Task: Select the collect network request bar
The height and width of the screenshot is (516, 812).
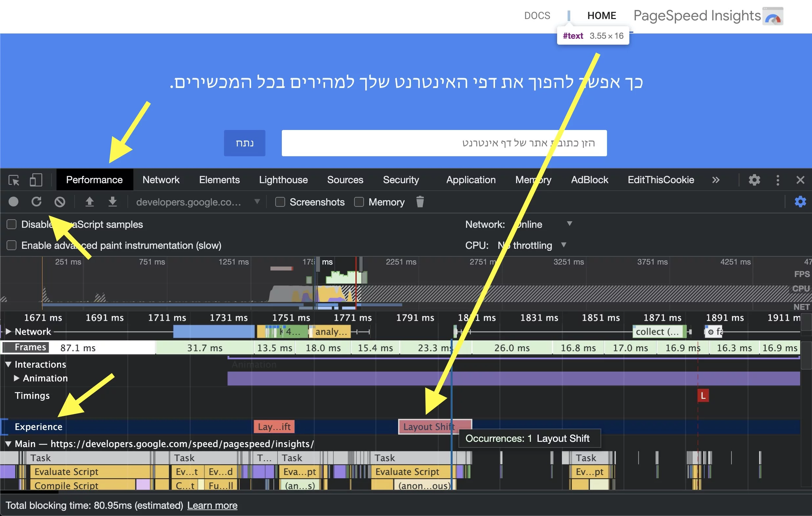Action: coord(659,332)
